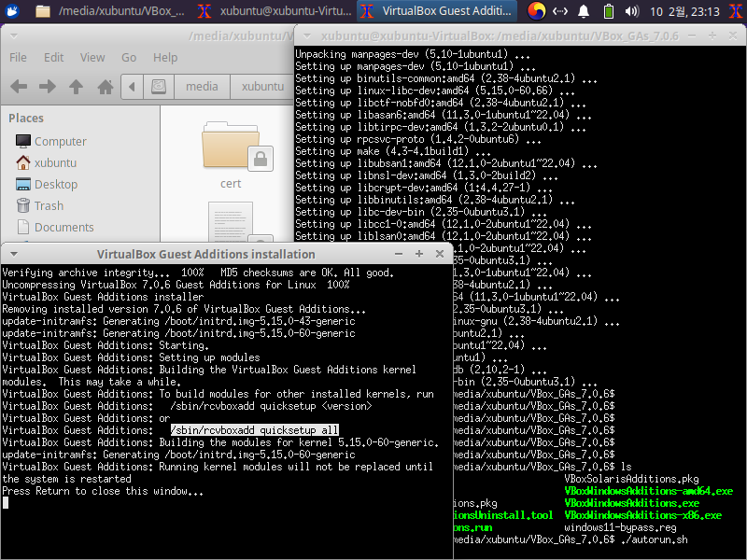Viewport: 747px width, 560px height.
Task: Open the Guest Additions window menu arrow
Action: point(14,254)
